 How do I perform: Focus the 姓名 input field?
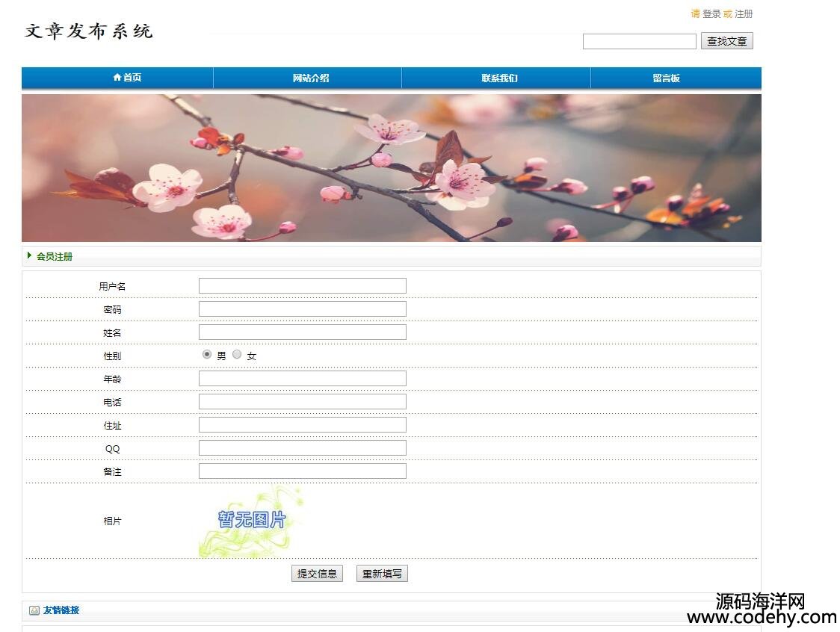pos(303,332)
